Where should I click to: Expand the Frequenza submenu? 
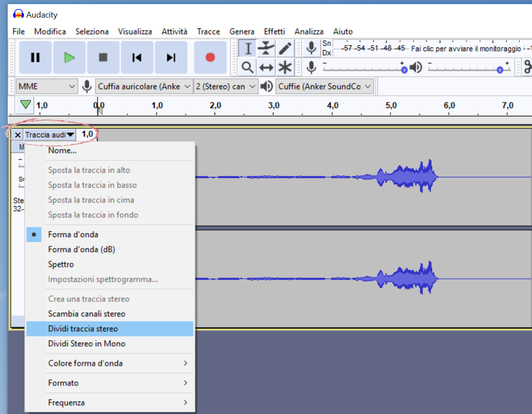[109, 402]
